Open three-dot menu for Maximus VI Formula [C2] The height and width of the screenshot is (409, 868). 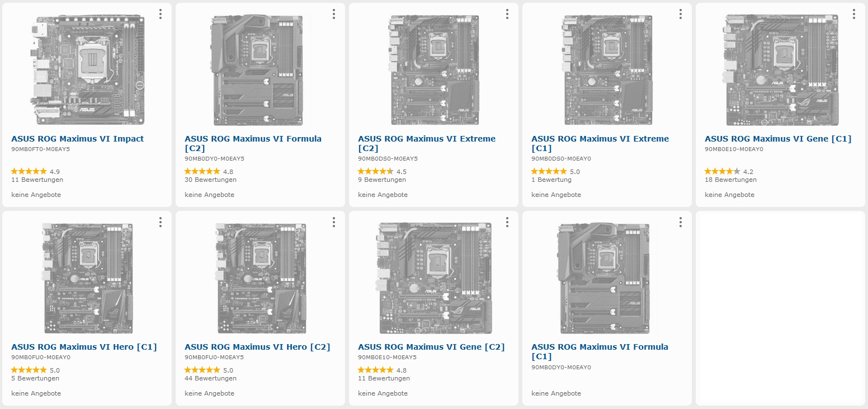[x=334, y=14]
